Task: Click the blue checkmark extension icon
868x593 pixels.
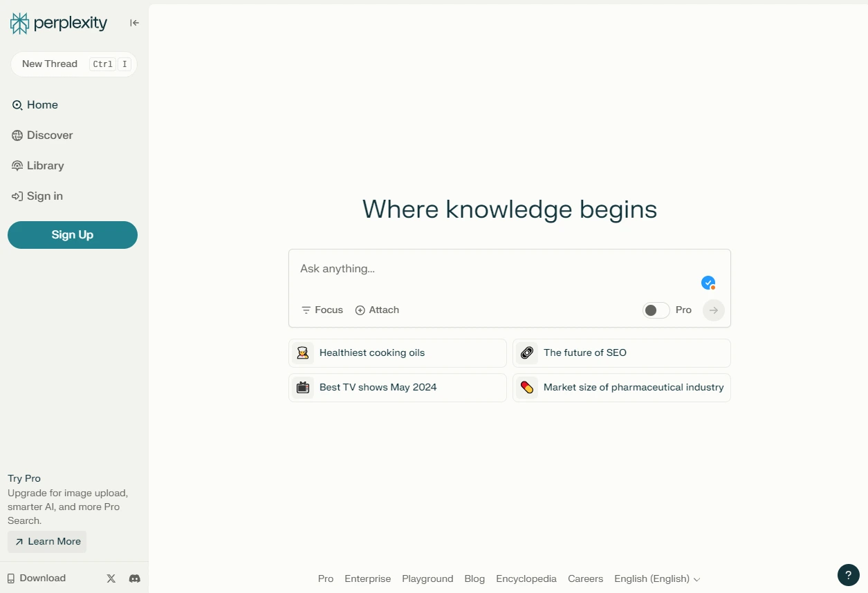Action: 708,283
